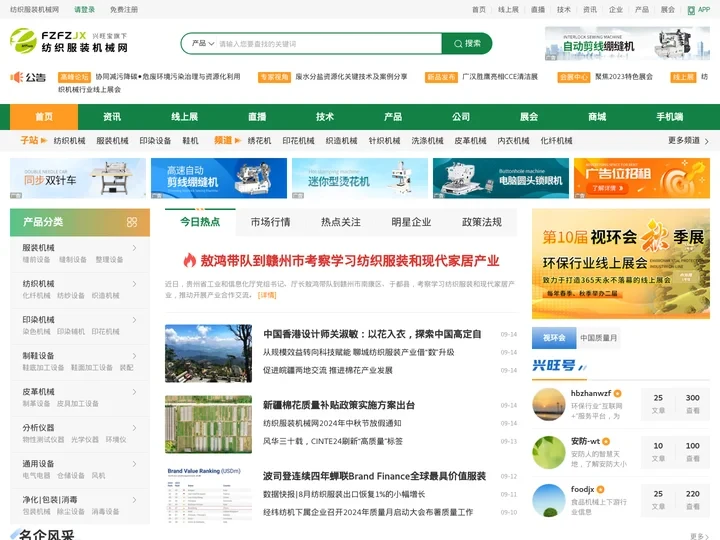This screenshot has height=540, width=720.
Task: Open 直播 in main navigation
Action: (x=257, y=117)
